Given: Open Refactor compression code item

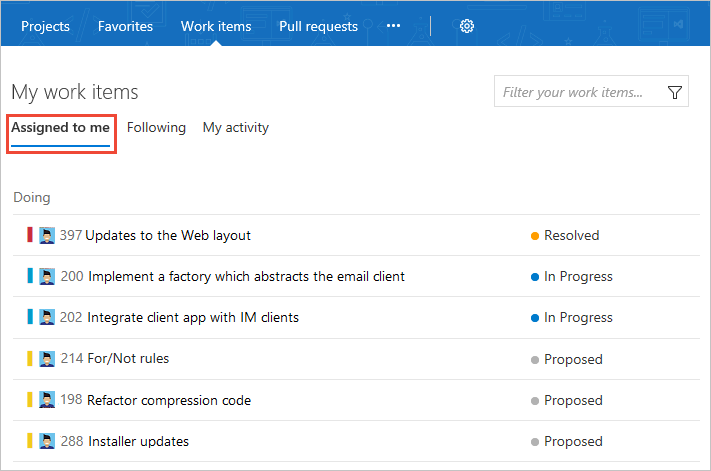Looking at the screenshot, I should 169,400.
